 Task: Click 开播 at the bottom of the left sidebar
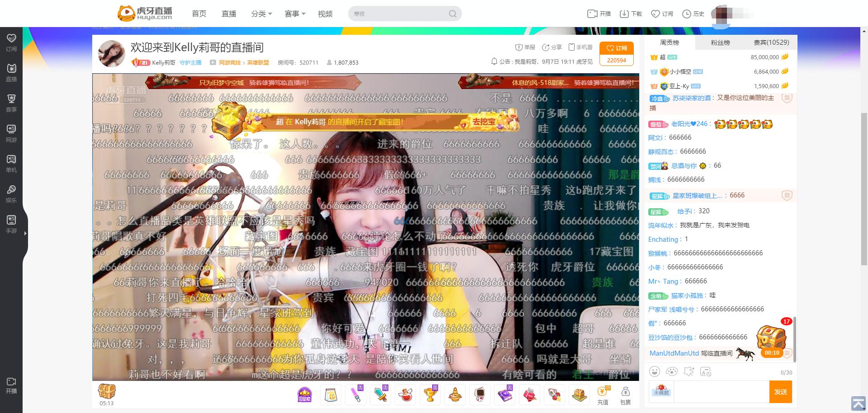point(11,385)
